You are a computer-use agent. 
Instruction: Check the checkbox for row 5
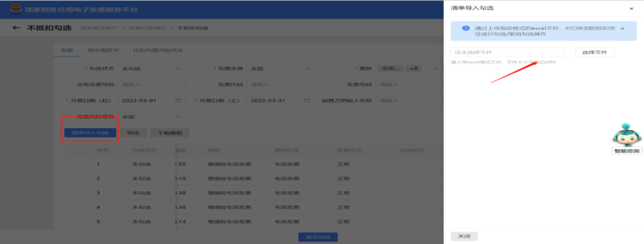tap(79, 222)
